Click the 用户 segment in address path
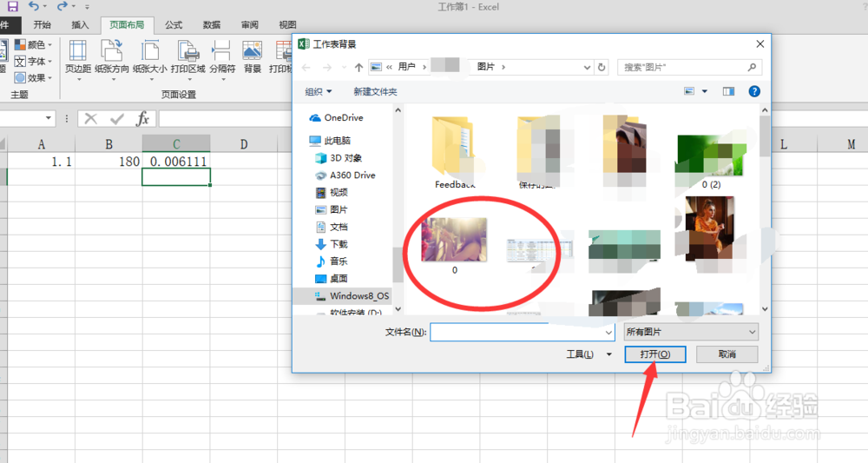The width and height of the screenshot is (868, 463). point(407,67)
